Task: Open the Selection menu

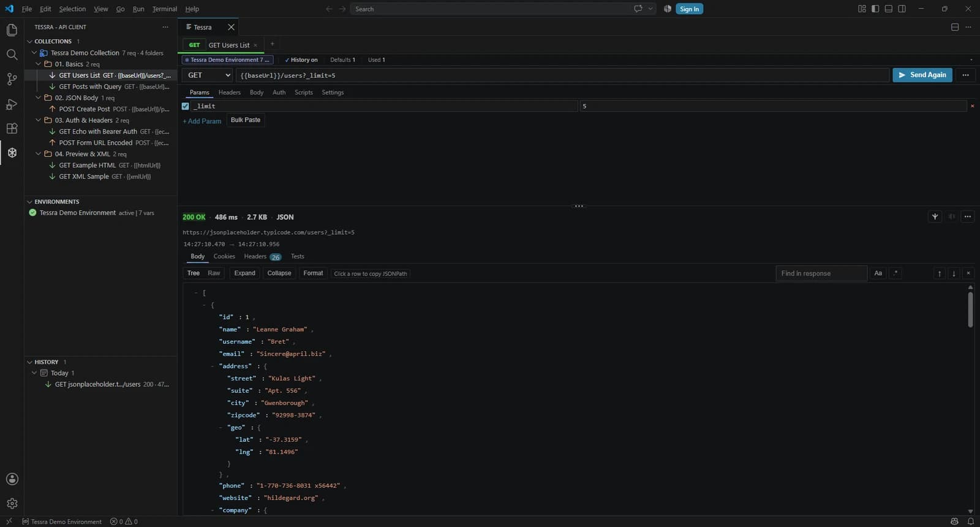Action: (72, 9)
